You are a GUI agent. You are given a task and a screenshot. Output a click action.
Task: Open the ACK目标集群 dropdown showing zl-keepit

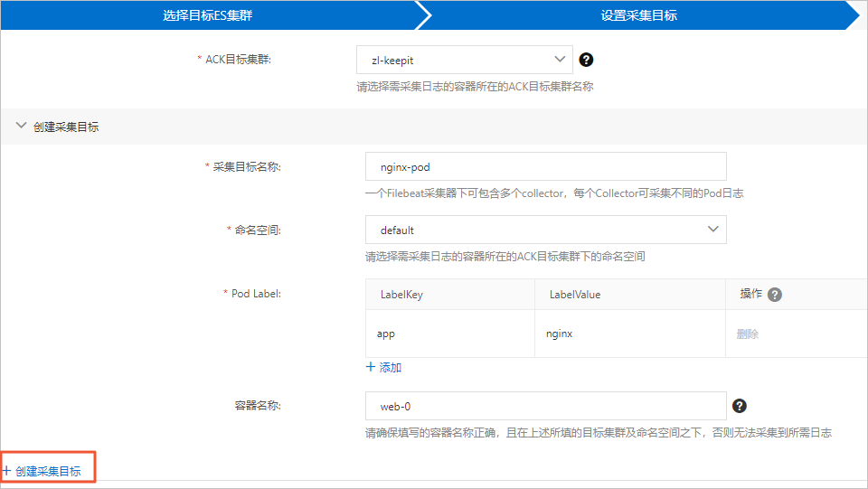tap(465, 60)
